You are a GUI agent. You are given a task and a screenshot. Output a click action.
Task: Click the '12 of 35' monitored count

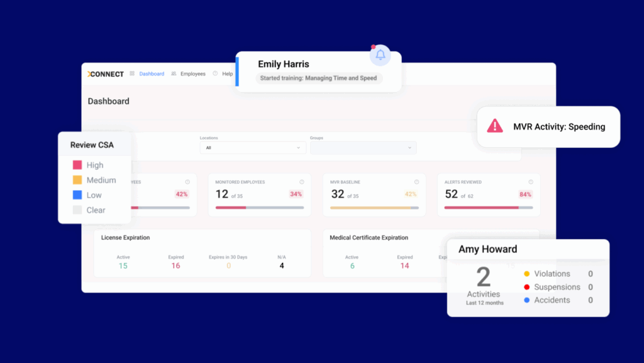[x=229, y=194]
